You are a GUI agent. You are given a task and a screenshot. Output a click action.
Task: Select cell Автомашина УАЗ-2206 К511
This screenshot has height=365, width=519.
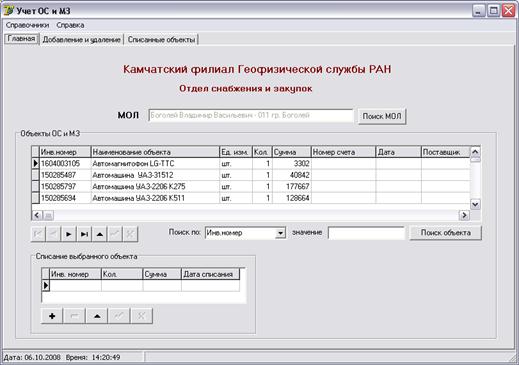click(155, 198)
